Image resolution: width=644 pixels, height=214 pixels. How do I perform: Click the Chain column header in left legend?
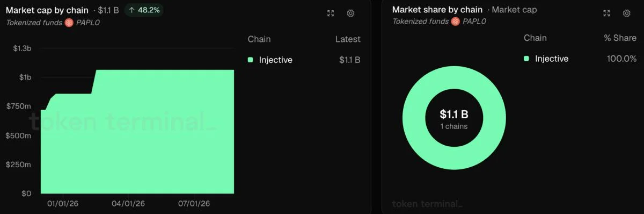pos(259,39)
